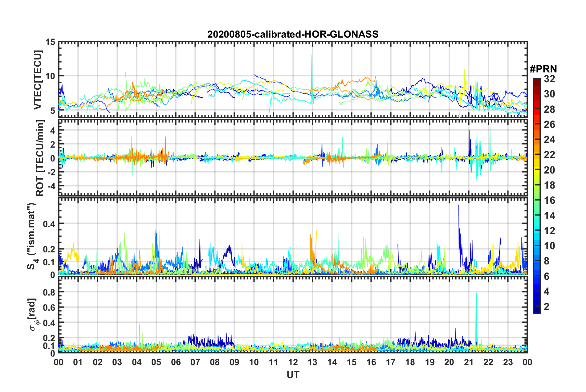Click the plot title 20200805-calibrated-HOR-GLONASS

click(293, 34)
